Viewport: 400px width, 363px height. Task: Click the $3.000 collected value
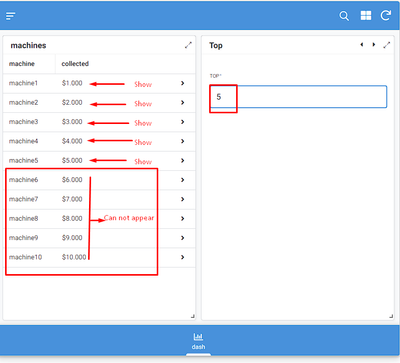(72, 122)
